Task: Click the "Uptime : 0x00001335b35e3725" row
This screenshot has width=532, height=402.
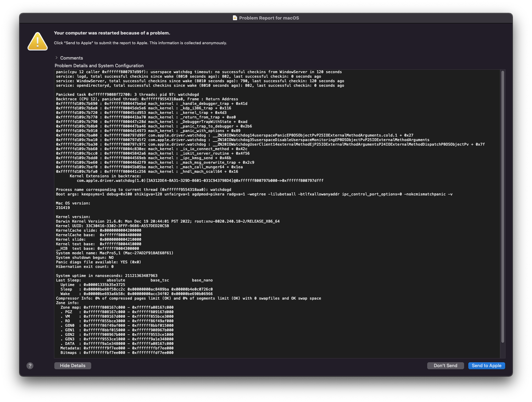Action: click(x=93, y=285)
